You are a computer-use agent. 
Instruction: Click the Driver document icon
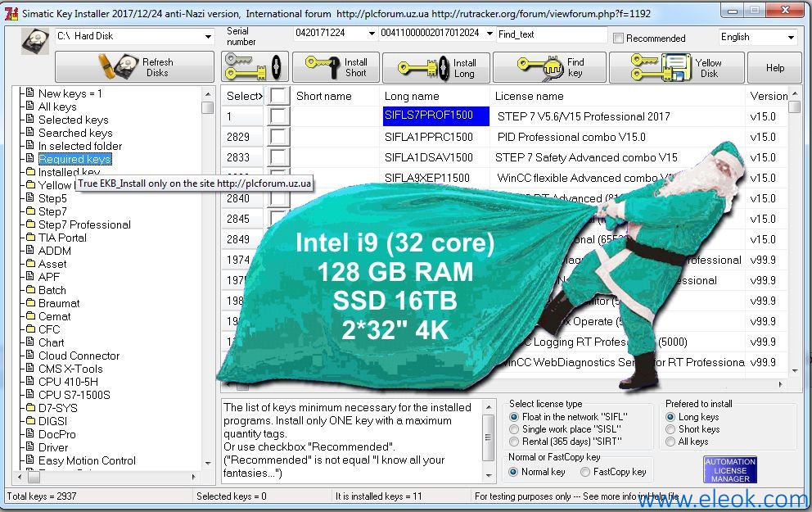click(x=30, y=446)
